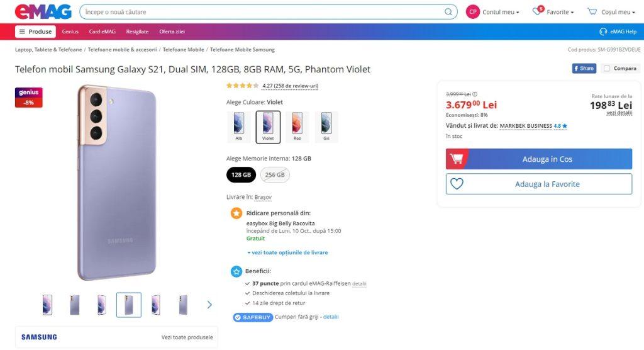Click the Facebook Share button
Image resolution: width=644 pixels, height=350 pixels.
point(584,68)
